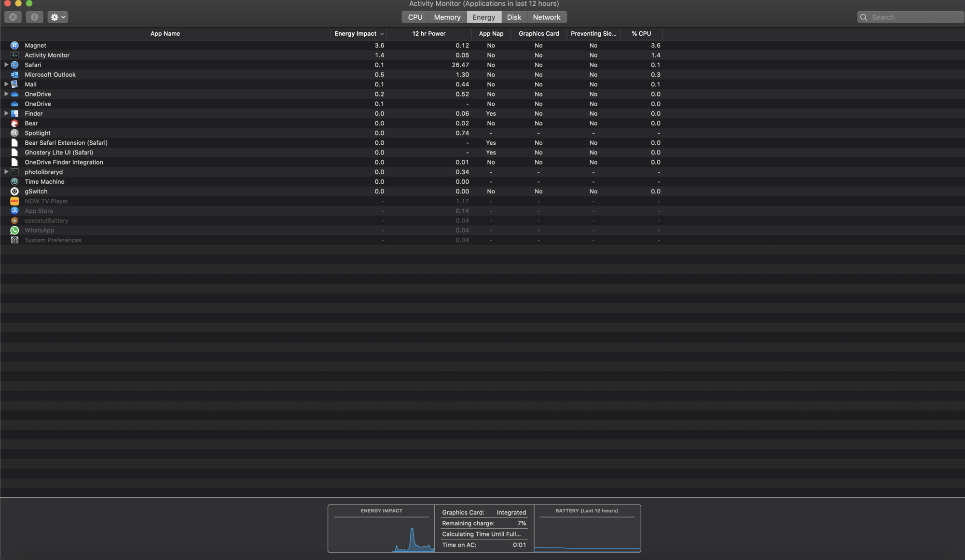Sort by % CPU column
Viewport: 965px width, 560px height.
click(x=642, y=34)
